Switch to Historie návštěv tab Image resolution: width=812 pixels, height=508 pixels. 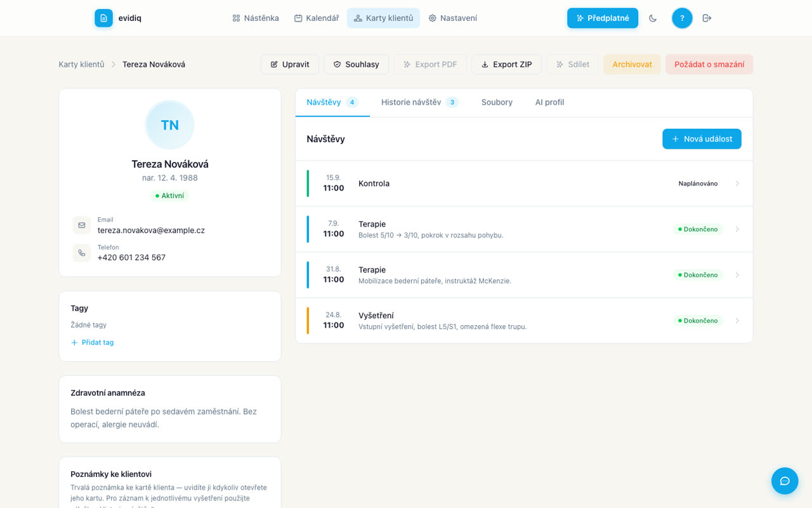pos(420,102)
